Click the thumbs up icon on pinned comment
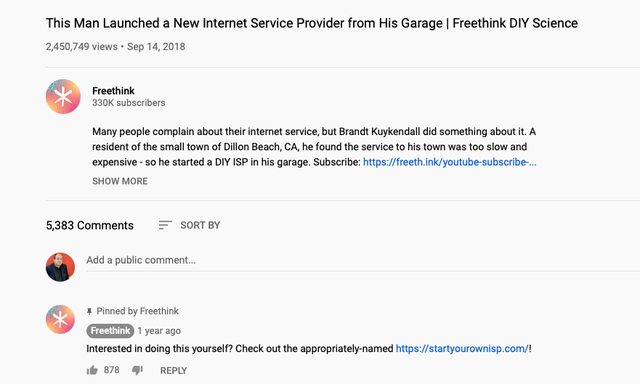Image resolution: width=640 pixels, height=384 pixels. [x=92, y=370]
